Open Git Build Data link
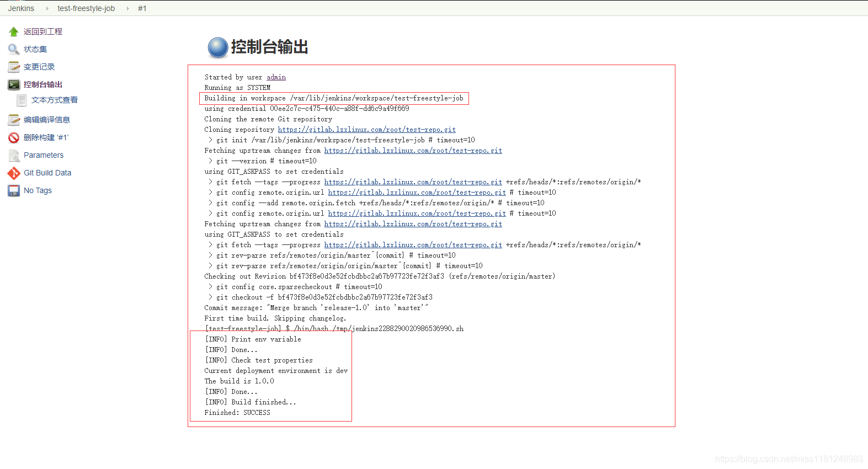The width and height of the screenshot is (868, 469). 47,173
